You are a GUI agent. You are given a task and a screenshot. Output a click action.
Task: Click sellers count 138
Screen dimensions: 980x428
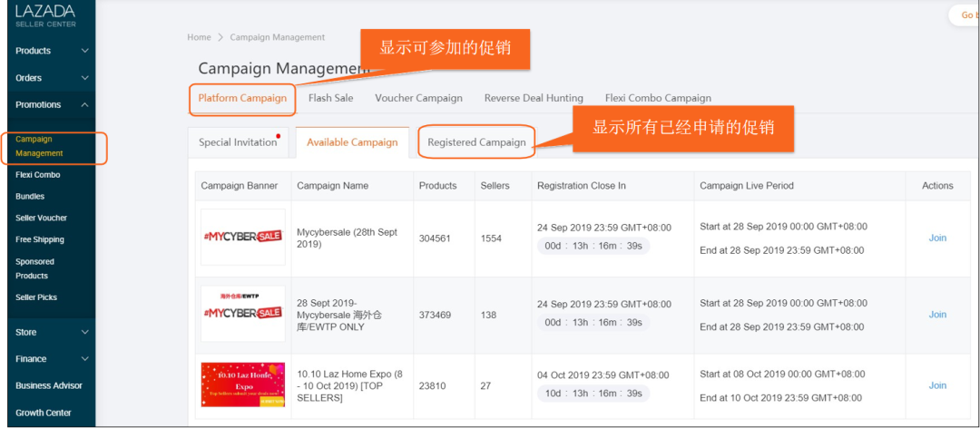488,315
